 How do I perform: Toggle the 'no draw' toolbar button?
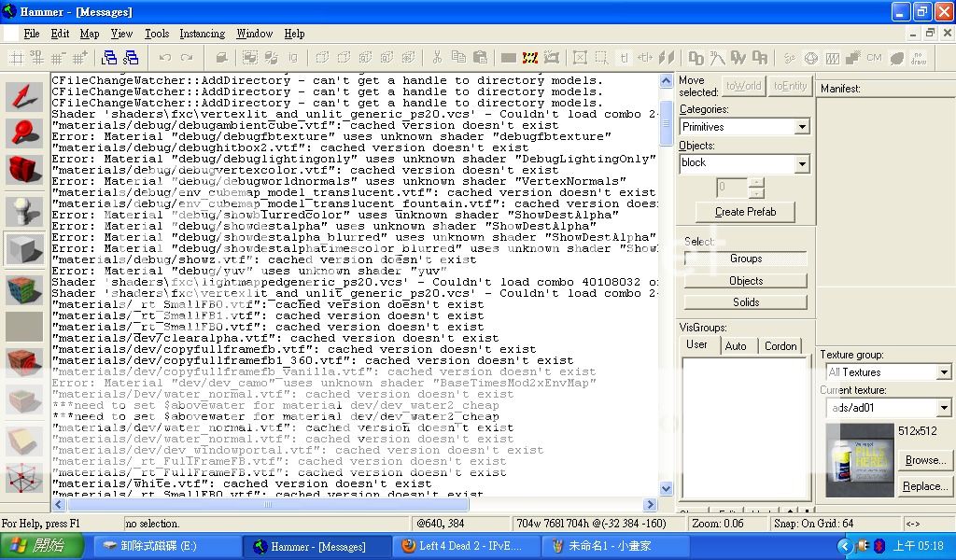click(919, 58)
